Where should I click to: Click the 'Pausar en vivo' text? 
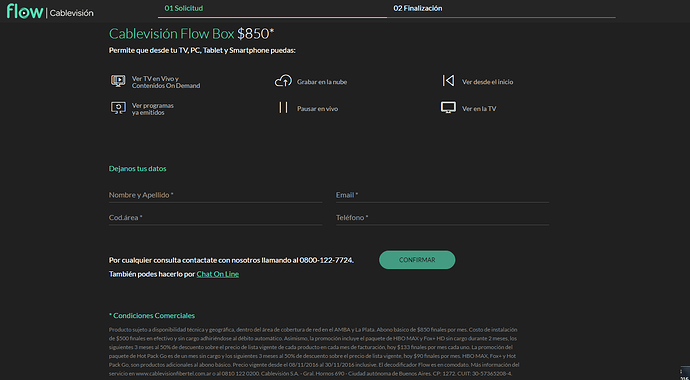point(317,109)
